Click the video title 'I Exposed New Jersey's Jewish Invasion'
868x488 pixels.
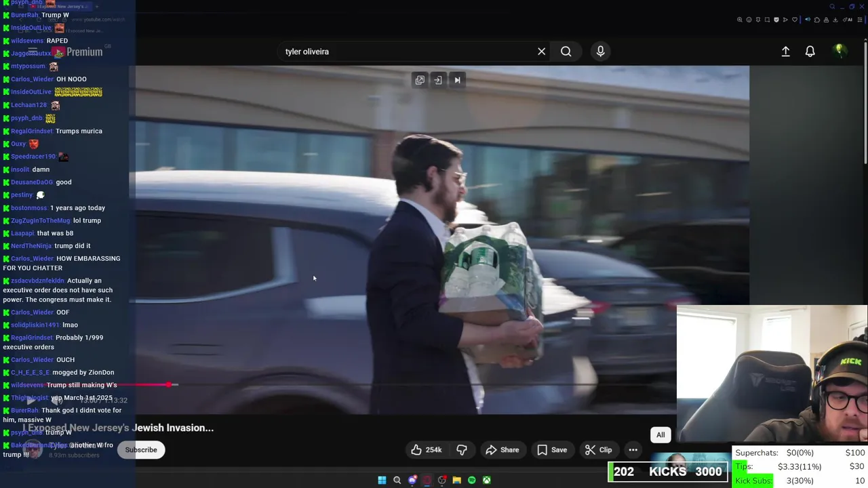point(118,428)
